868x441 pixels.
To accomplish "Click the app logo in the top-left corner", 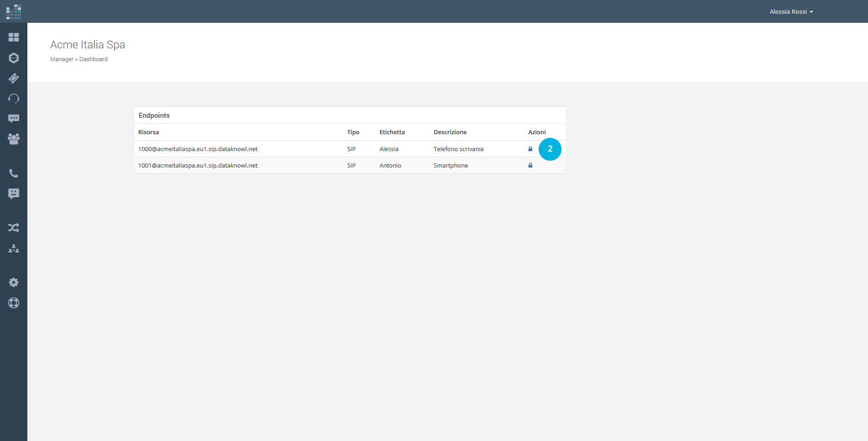I will [14, 12].
